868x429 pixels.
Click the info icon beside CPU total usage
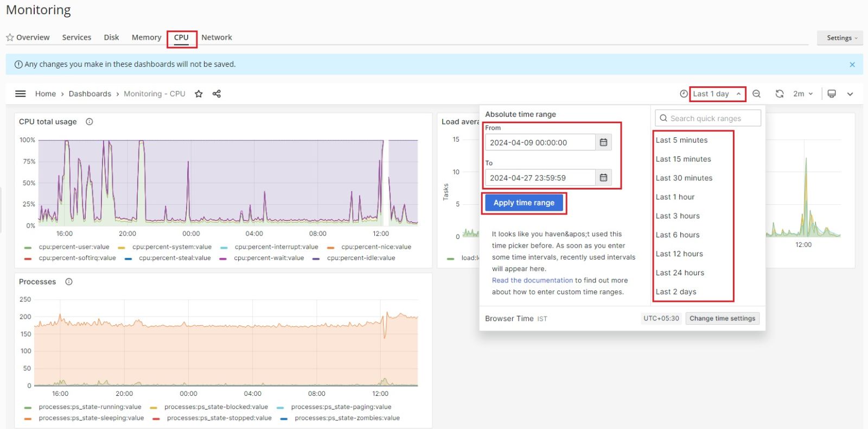[90, 122]
